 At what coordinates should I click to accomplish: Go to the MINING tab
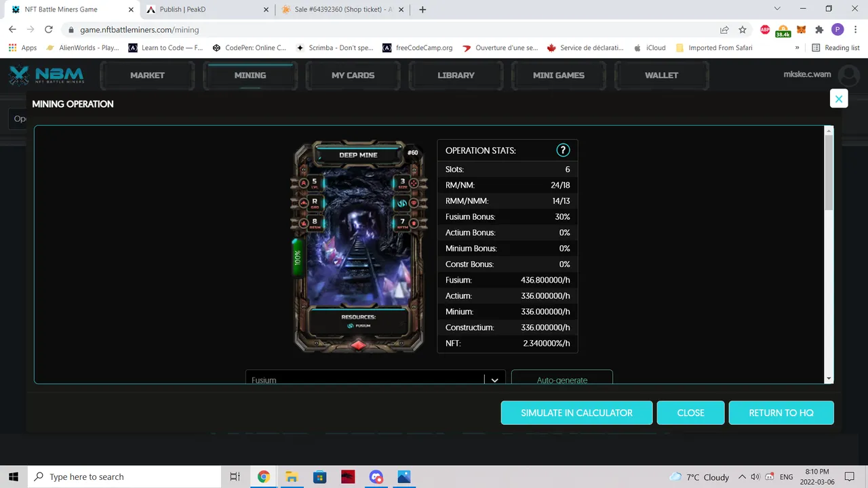[x=250, y=75]
